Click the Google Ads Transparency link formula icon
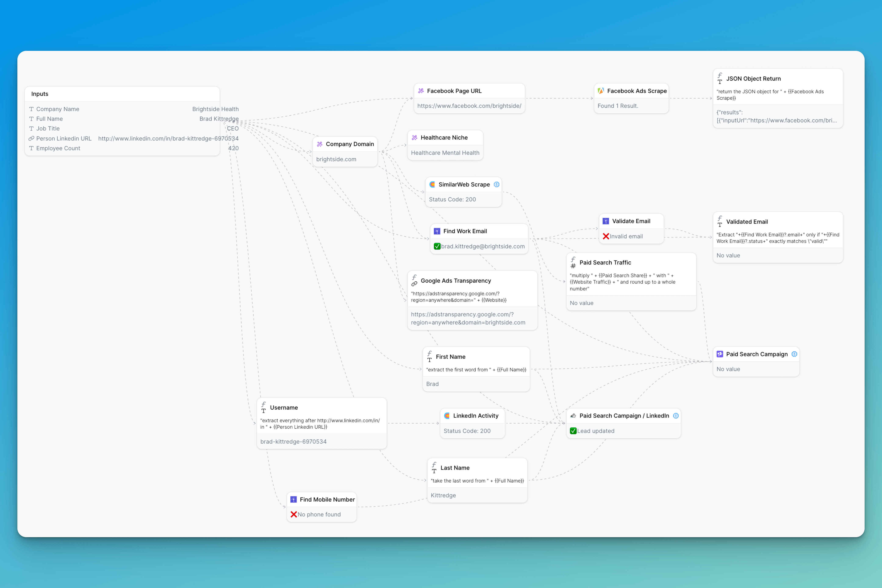 pos(414,280)
